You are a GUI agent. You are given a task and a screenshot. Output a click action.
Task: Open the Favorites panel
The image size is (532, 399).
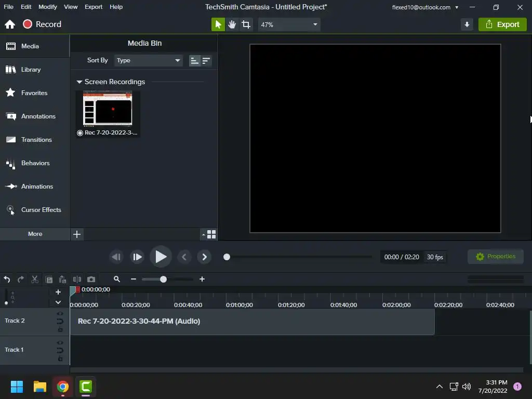tap(35, 92)
